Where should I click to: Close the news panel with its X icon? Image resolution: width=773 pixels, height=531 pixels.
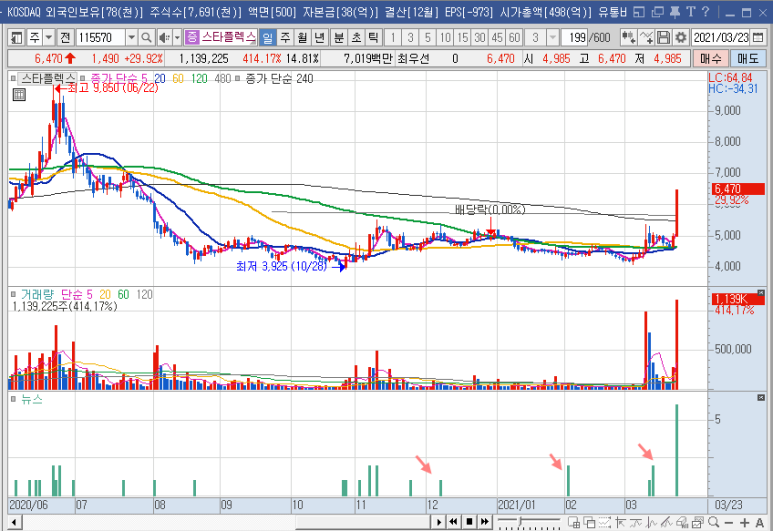coord(761,397)
